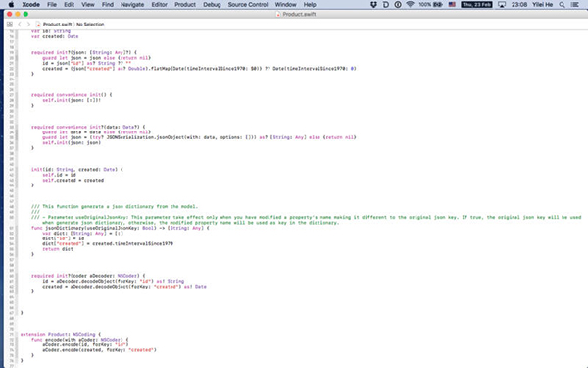Click the 100% battery status indicator
The image size is (588, 368).
[430, 5]
